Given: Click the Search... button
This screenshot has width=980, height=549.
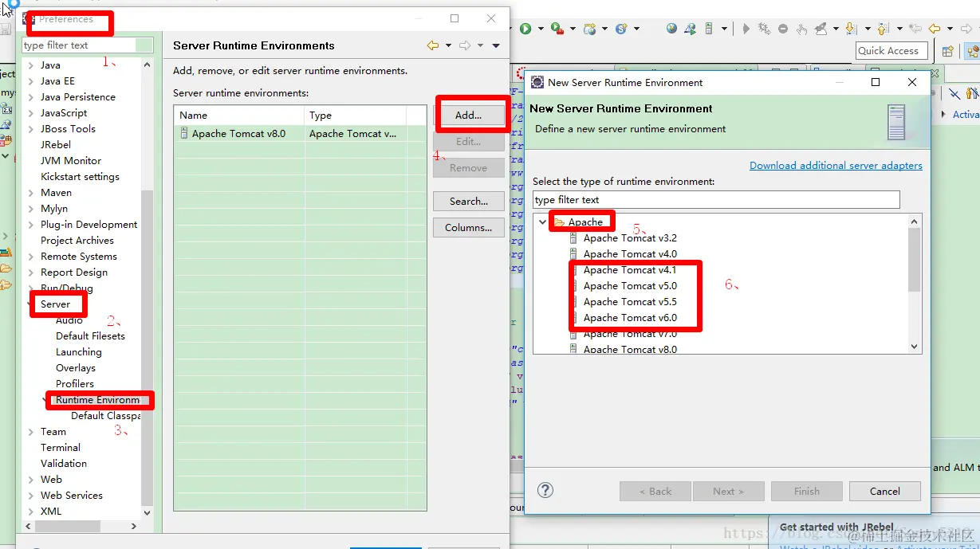Looking at the screenshot, I should pyautogui.click(x=469, y=201).
